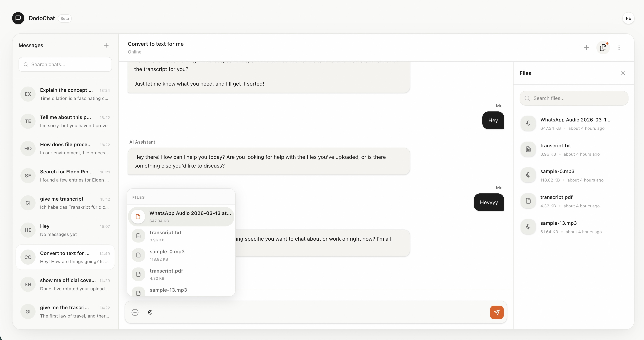The image size is (644, 340).
Task: Close the Files panel
Action: [623, 73]
